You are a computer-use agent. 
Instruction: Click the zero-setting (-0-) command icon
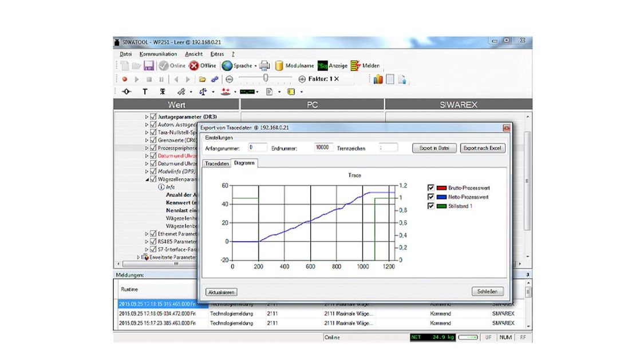[x=127, y=92]
